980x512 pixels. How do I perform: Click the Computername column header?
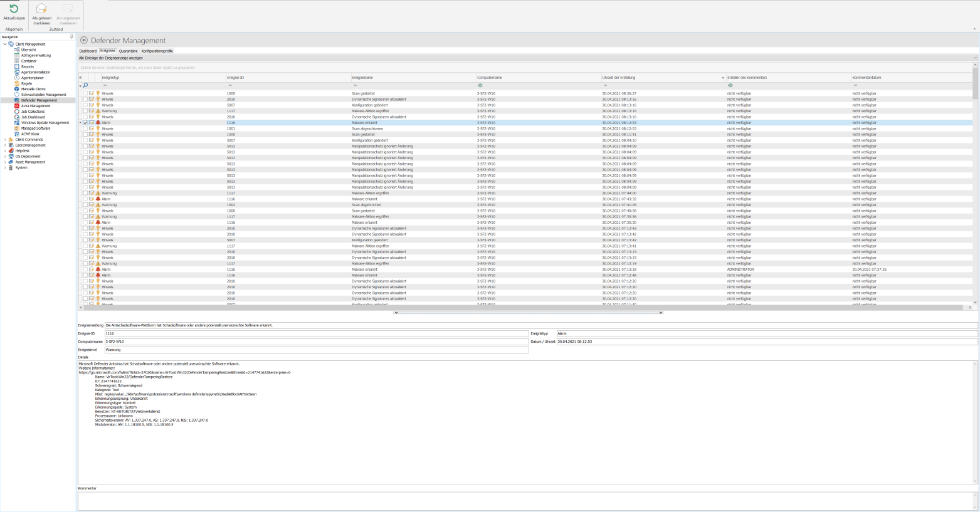click(x=538, y=78)
